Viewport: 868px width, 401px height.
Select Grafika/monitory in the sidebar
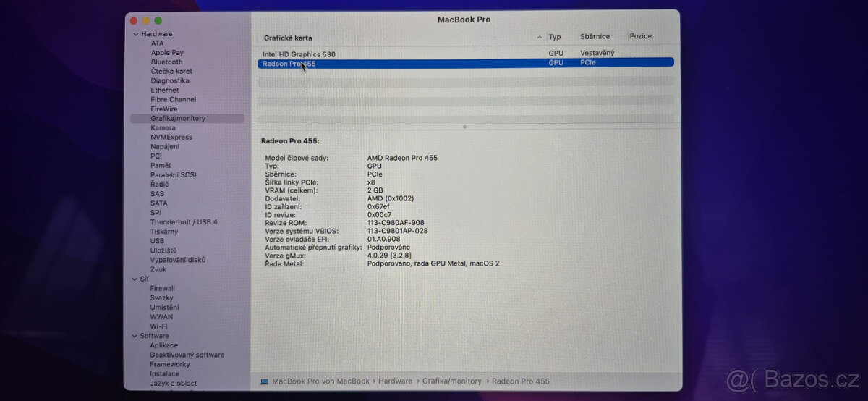[x=187, y=119]
